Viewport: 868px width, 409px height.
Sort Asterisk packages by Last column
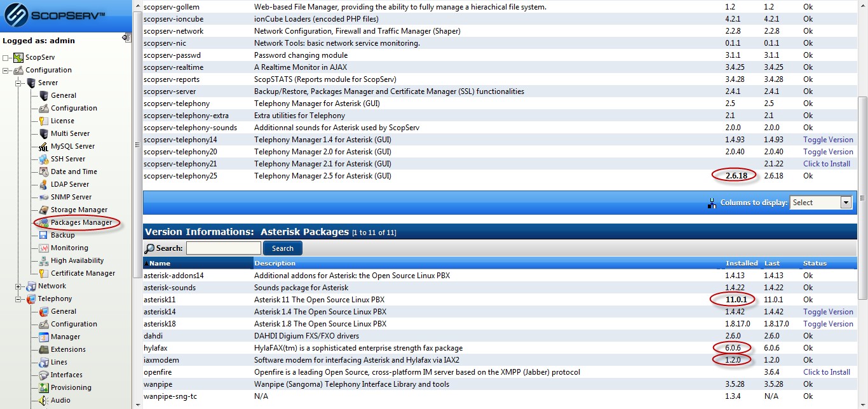pos(771,263)
